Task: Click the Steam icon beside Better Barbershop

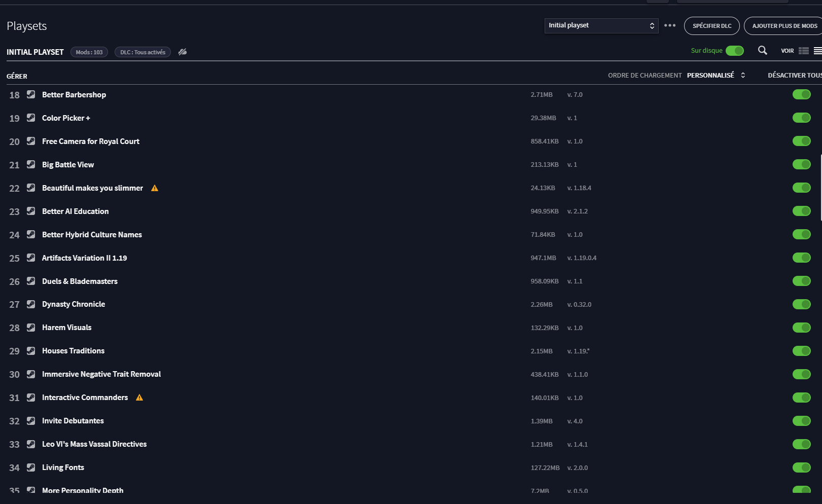Action: coord(31,94)
